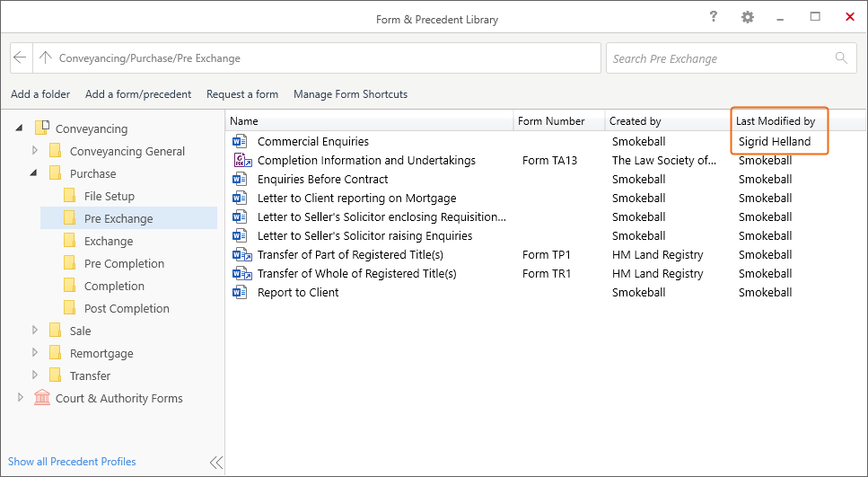
Task: Open the help question mark icon
Action: (x=713, y=17)
